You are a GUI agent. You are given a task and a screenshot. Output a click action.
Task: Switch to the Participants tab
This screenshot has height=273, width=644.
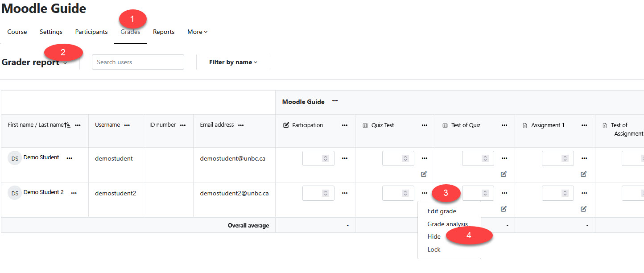tap(91, 32)
